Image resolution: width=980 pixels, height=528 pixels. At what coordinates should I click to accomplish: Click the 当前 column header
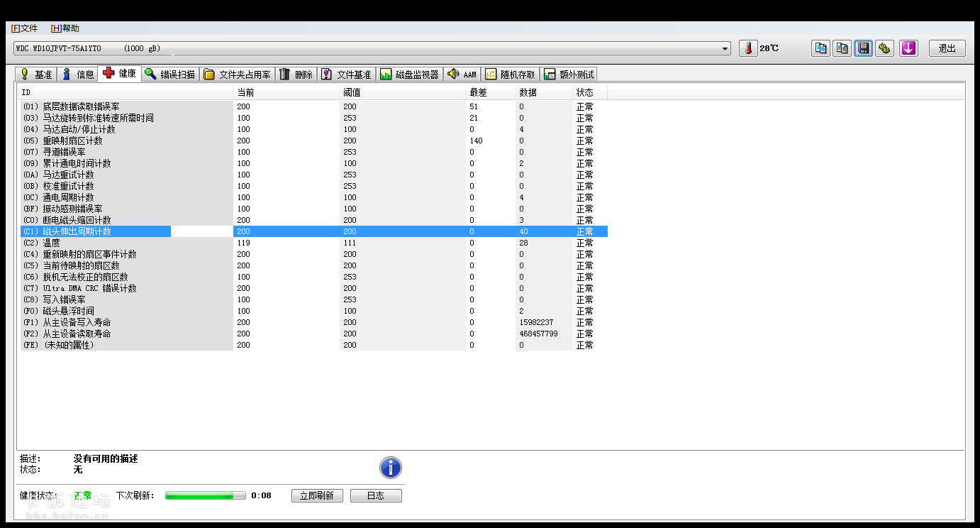tap(286, 93)
